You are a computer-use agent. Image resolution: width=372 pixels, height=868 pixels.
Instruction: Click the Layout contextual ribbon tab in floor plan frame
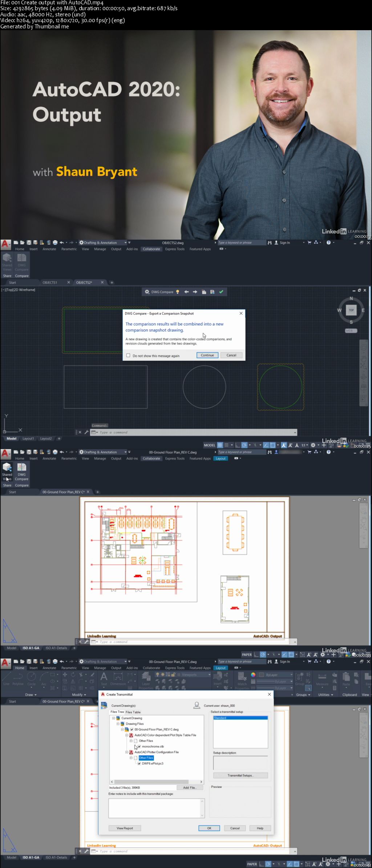click(x=221, y=459)
